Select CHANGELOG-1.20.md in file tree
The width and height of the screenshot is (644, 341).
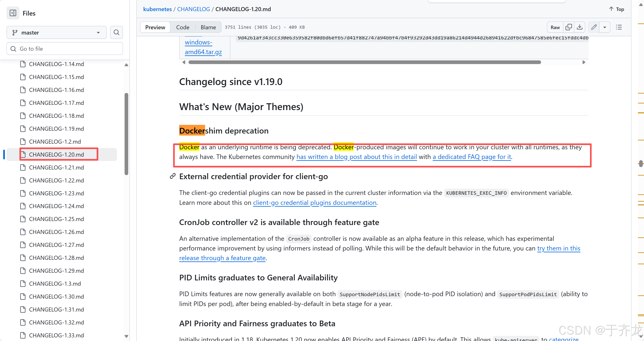tap(61, 155)
